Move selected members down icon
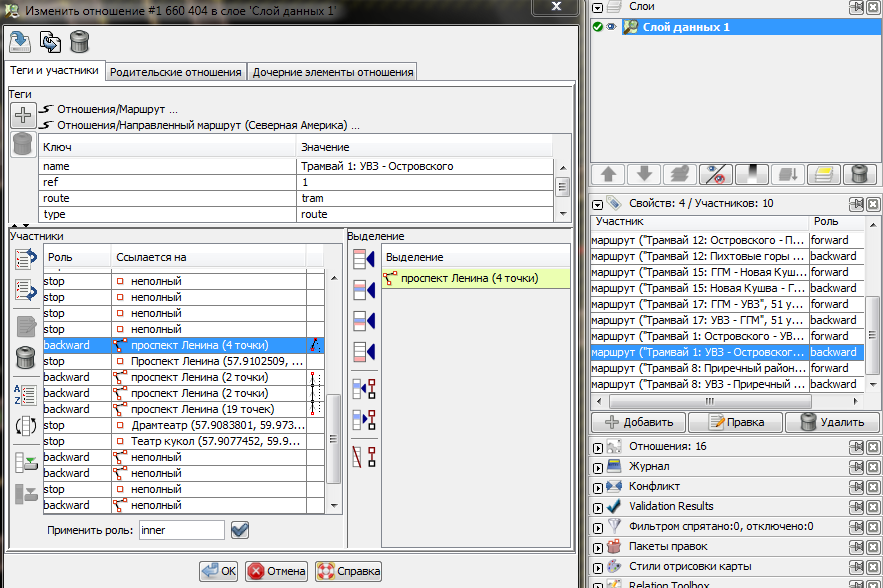The height and width of the screenshot is (588, 883). coord(25,289)
